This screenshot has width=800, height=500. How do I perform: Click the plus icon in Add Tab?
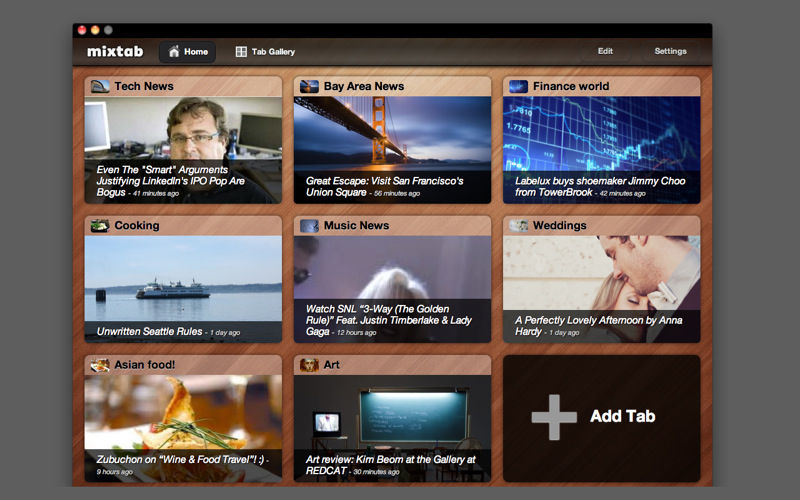point(554,417)
